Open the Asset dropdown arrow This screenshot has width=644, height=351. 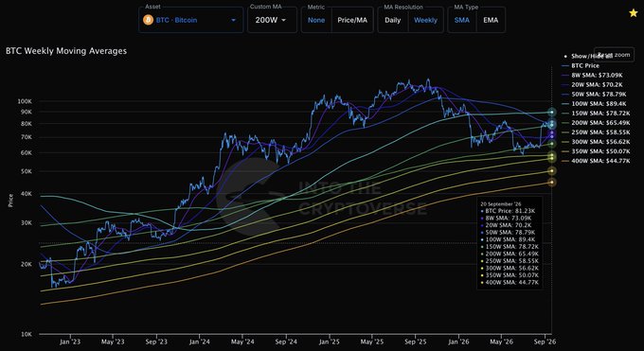click(x=233, y=20)
